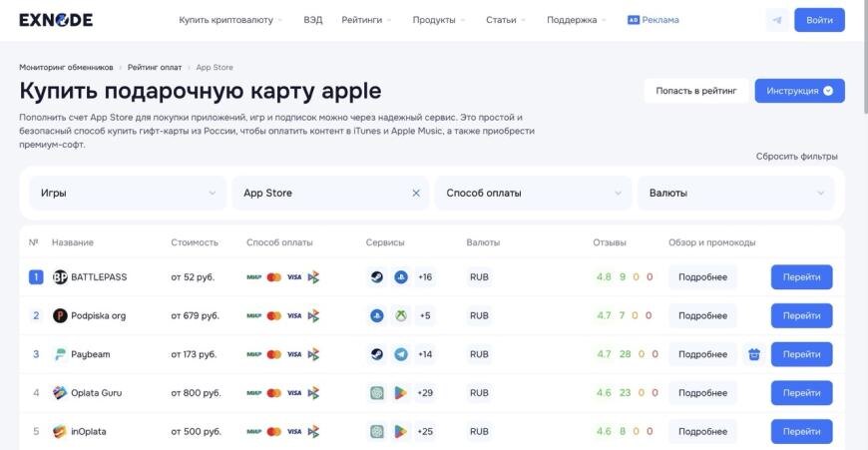The width and height of the screenshot is (868, 450).
Task: Expand the Валюты filter dropdown
Action: coord(735,194)
